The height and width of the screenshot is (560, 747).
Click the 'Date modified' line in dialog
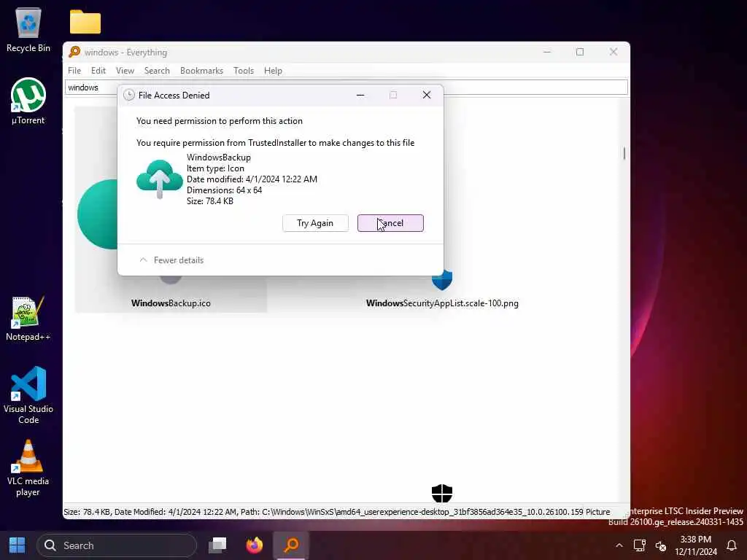coord(252,179)
